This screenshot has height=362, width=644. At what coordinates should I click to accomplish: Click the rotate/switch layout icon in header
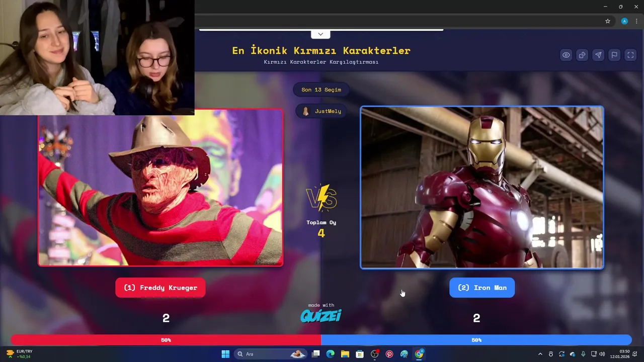[582, 55]
